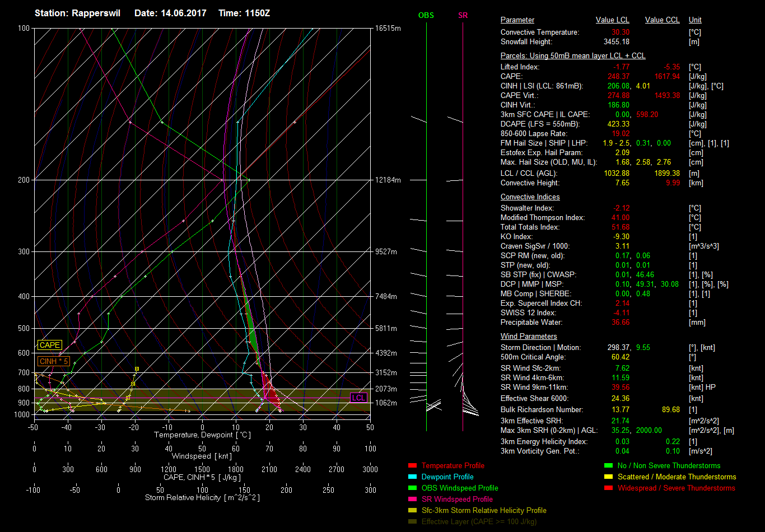This screenshot has width=765, height=532.
Task: Click the cyan Dewpoint Profile legend swatch
Action: point(412,477)
